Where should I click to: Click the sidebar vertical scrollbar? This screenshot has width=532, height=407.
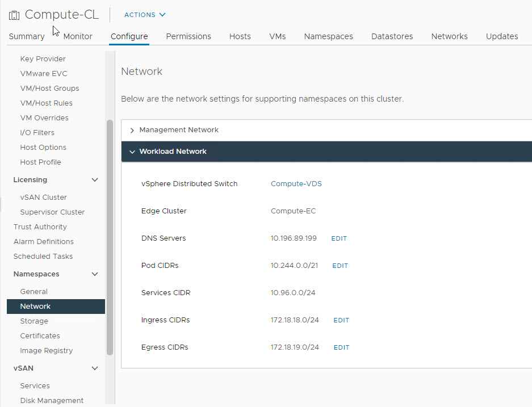110,238
